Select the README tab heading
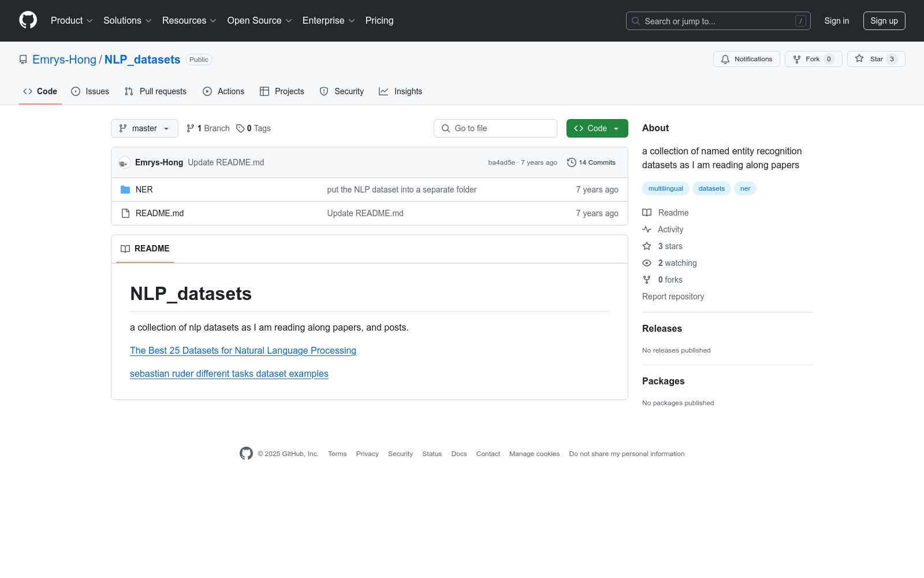 tap(145, 249)
